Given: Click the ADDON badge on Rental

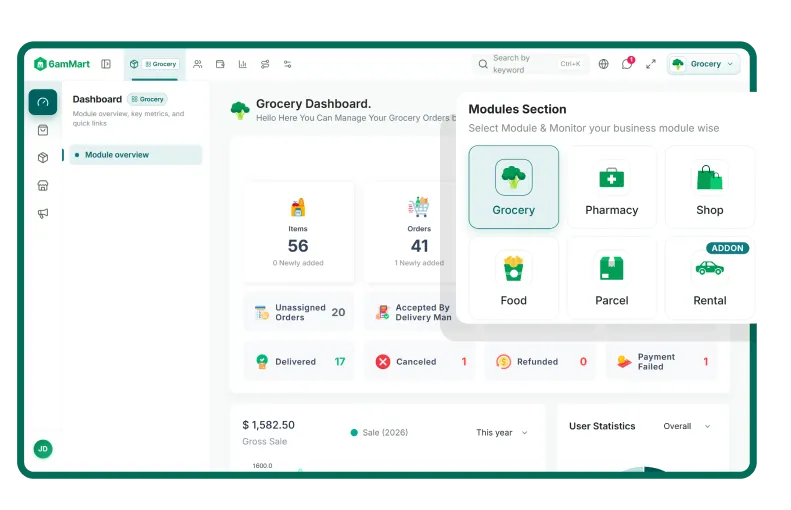Looking at the screenshot, I should tap(727, 248).
